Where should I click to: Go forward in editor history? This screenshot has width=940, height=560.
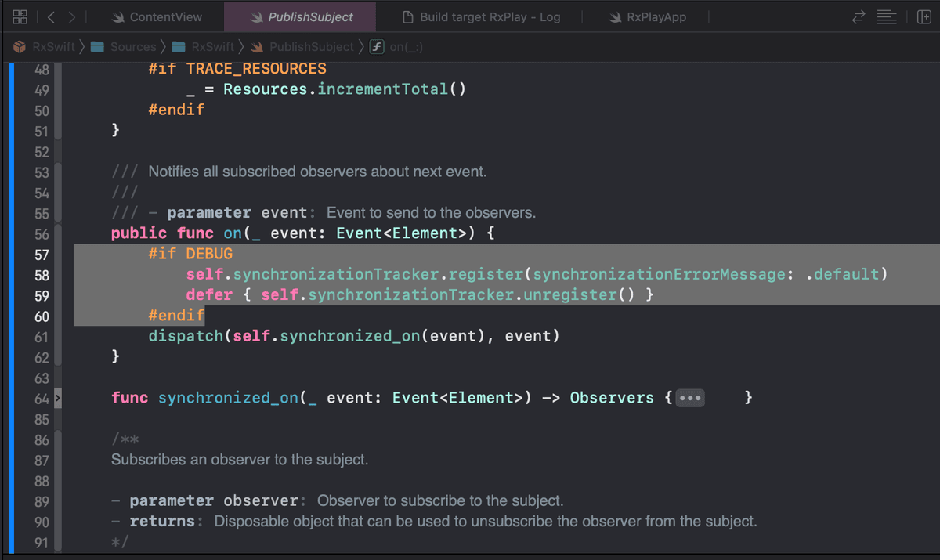(72, 16)
